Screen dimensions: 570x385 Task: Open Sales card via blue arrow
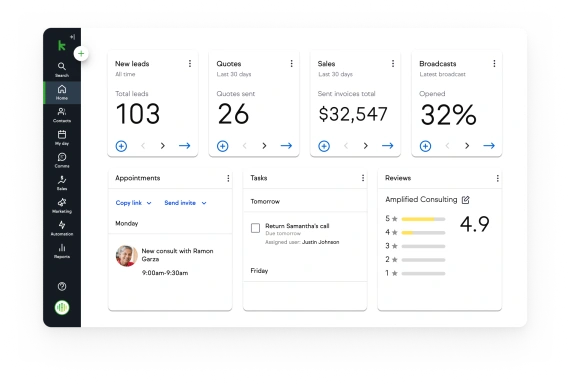[x=388, y=146]
